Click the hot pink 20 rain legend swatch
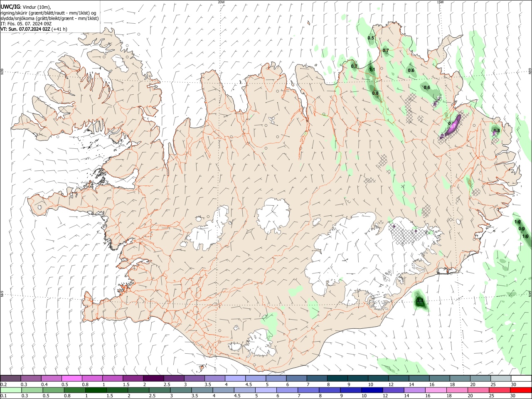This screenshot has height=399, width=532. tap(478, 390)
